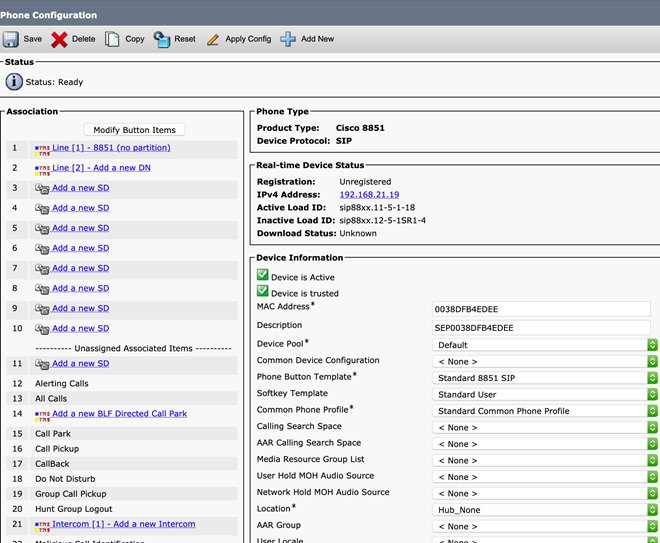Open the AAR Group dropdown
This screenshot has height=543, width=660.
point(545,526)
